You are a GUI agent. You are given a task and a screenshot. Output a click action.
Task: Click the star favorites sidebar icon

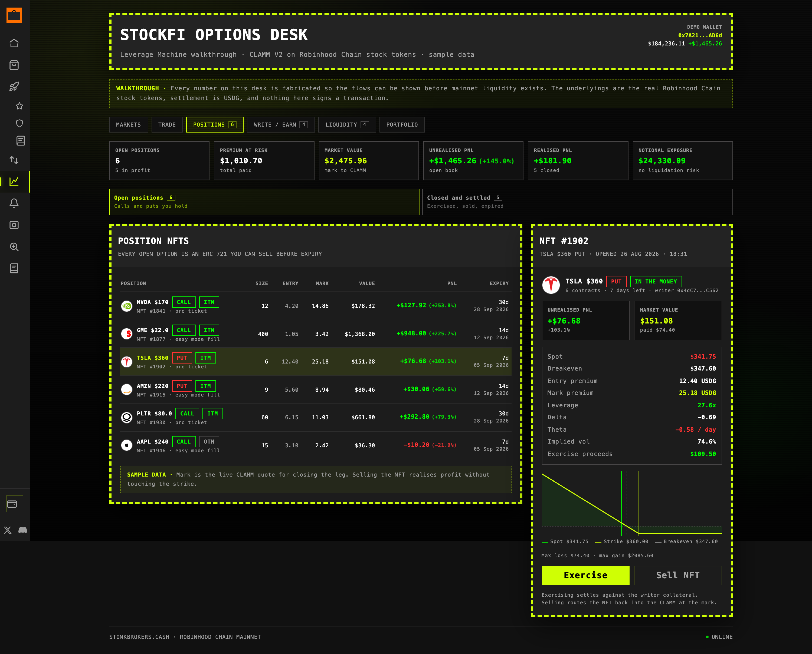(19, 106)
